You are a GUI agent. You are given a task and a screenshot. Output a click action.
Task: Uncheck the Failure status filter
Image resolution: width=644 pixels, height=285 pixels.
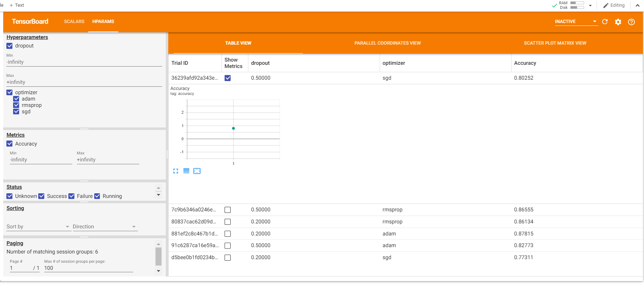pyautogui.click(x=72, y=196)
